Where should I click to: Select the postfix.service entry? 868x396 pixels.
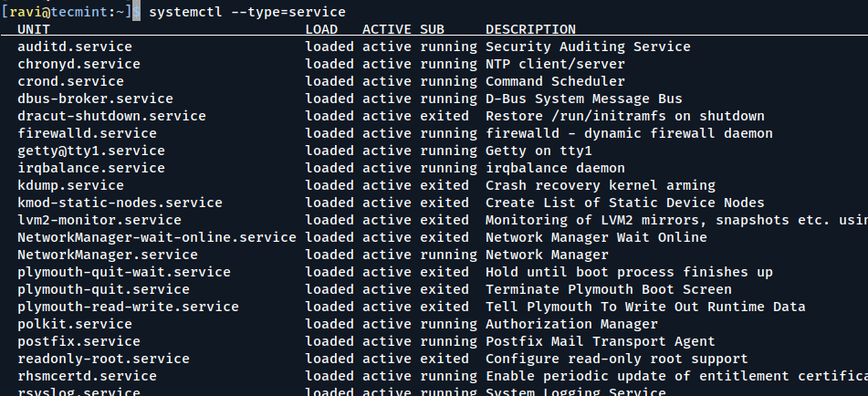coord(78,341)
